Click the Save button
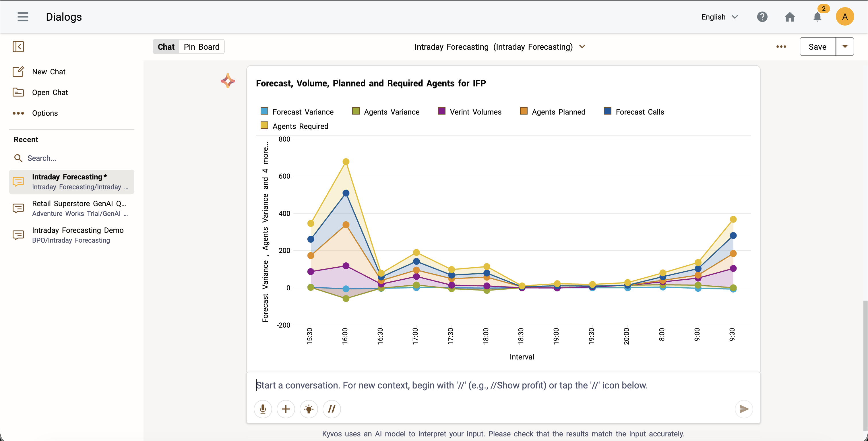 click(x=817, y=47)
